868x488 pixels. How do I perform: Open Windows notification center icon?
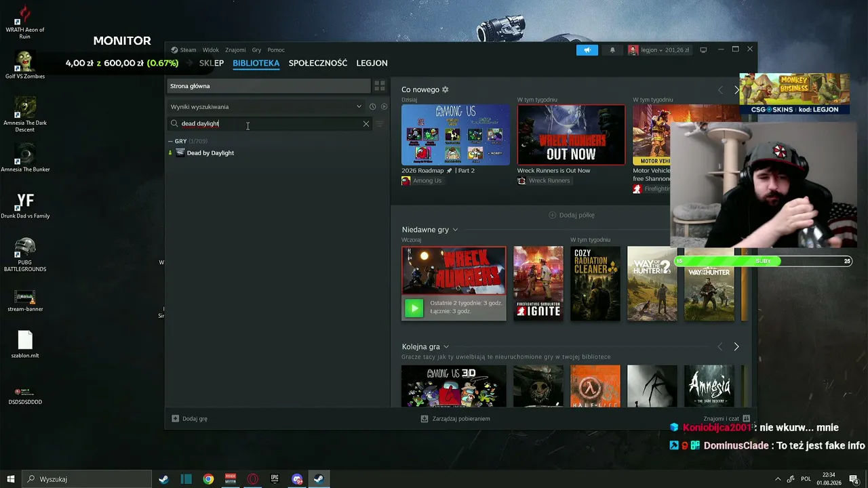pyautogui.click(x=854, y=479)
